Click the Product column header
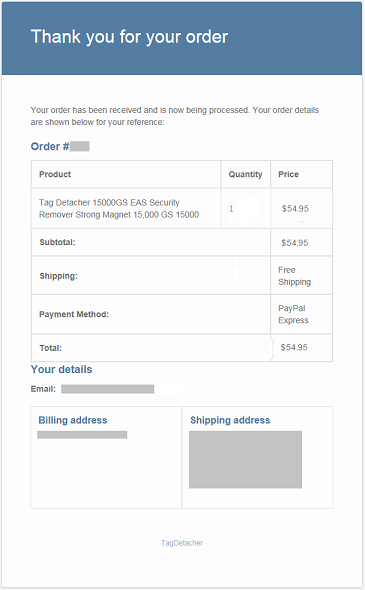Screen dimensions: 365x590 55,174
